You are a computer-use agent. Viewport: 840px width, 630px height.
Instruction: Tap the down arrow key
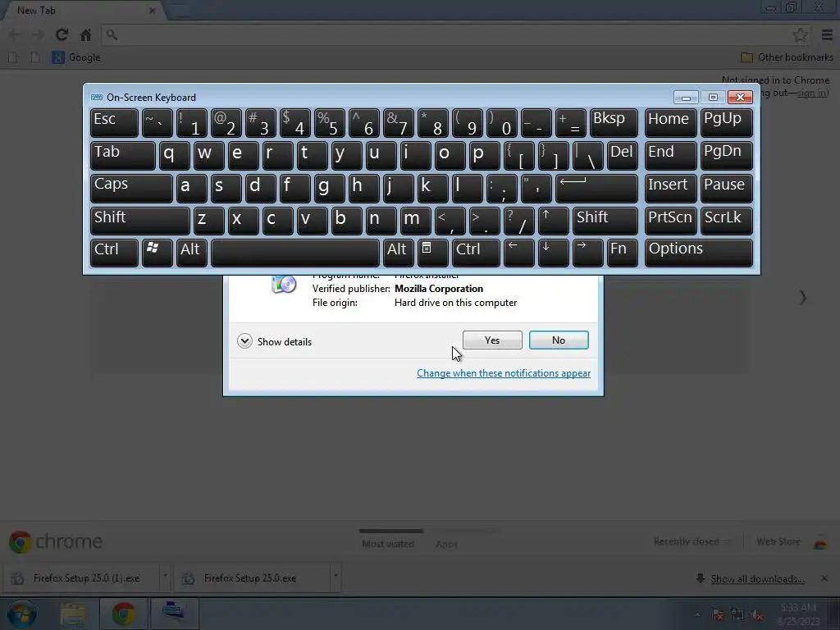click(x=553, y=253)
